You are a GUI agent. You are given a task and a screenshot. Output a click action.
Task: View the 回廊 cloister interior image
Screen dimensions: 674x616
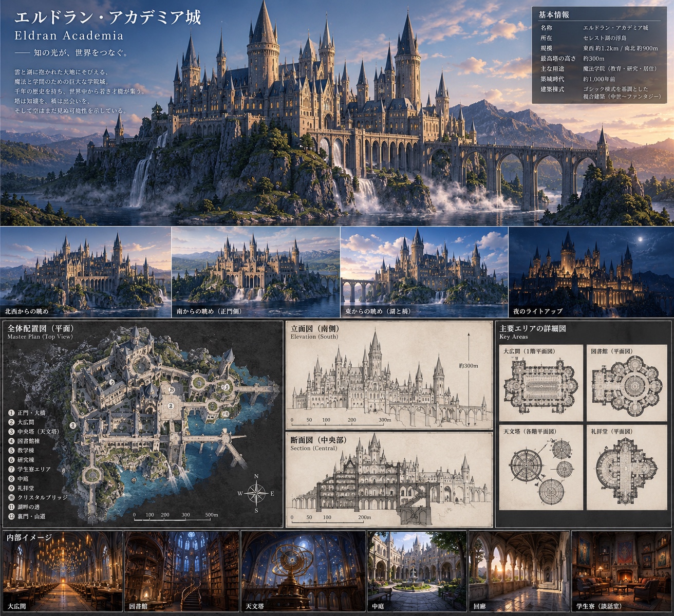coord(519,571)
